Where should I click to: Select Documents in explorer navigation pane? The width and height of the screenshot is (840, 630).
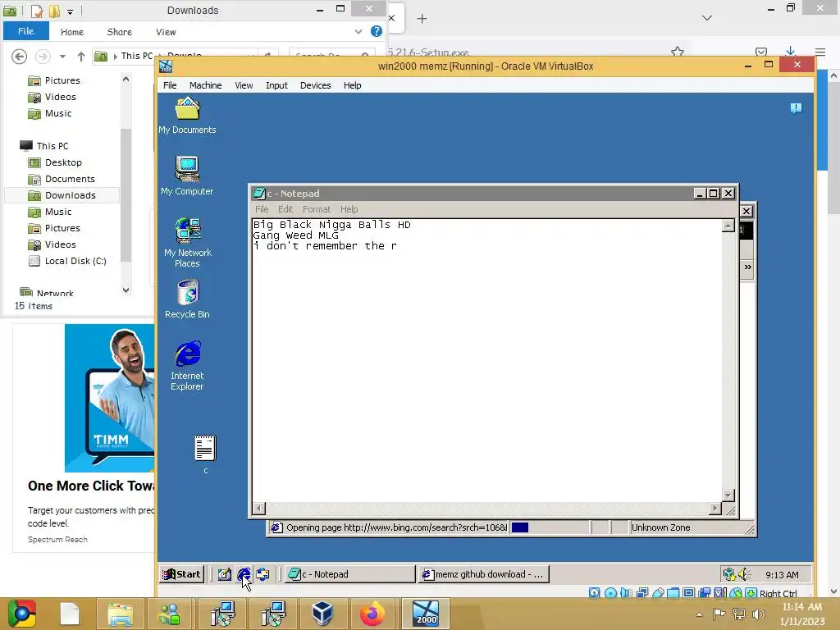coord(62,179)
